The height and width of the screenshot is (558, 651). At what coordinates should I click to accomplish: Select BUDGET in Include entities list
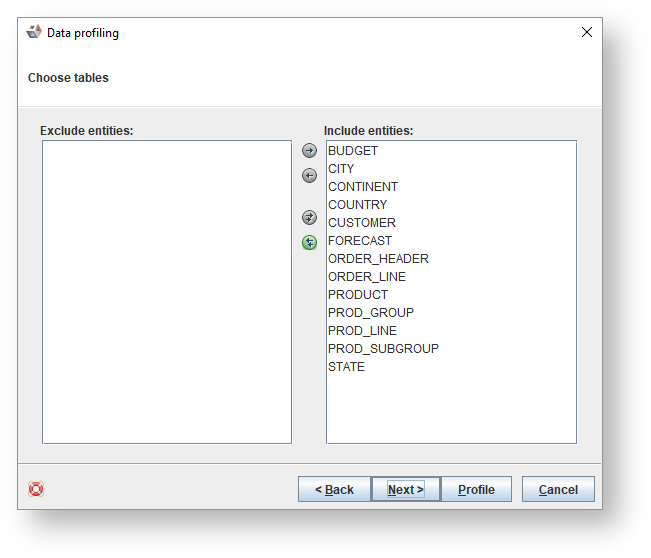coord(353,151)
